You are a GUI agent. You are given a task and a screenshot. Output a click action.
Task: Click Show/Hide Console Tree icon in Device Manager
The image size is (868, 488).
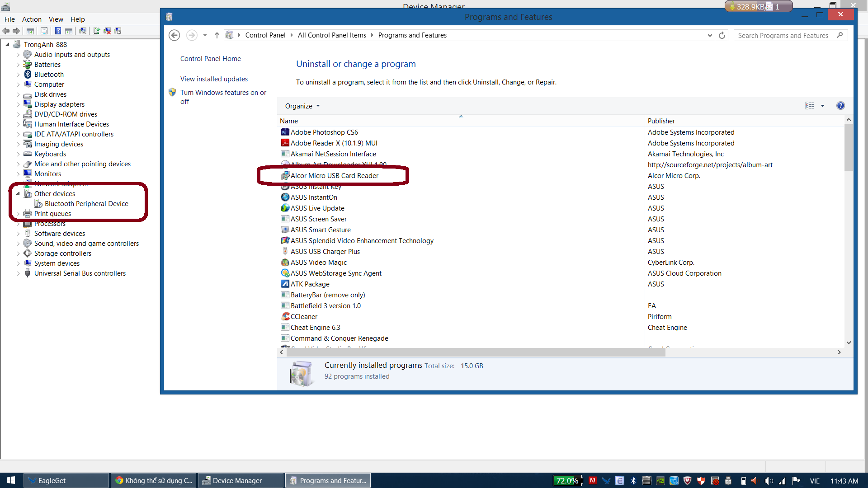pyautogui.click(x=30, y=31)
